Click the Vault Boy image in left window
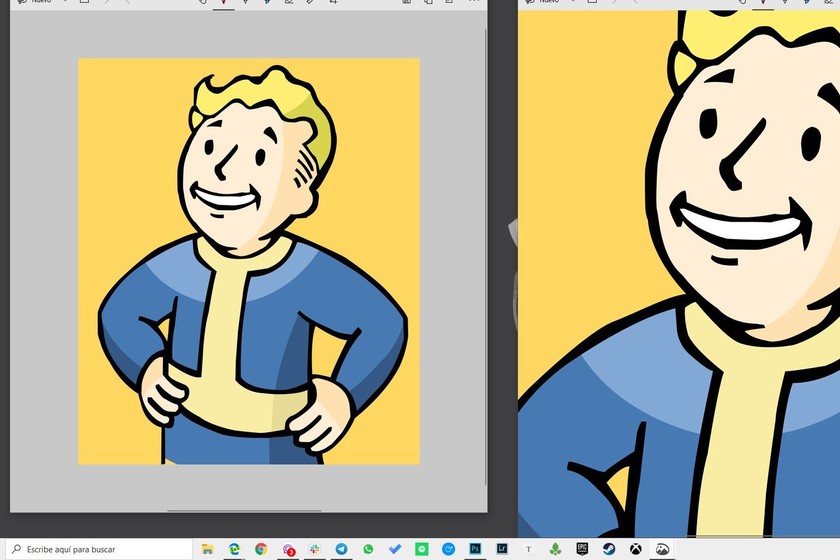840x560 pixels. tap(249, 261)
